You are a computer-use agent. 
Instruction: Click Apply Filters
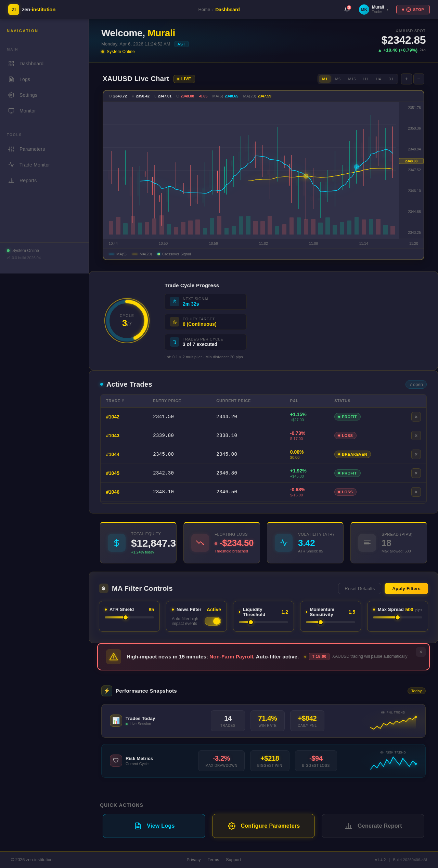pyautogui.click(x=406, y=589)
